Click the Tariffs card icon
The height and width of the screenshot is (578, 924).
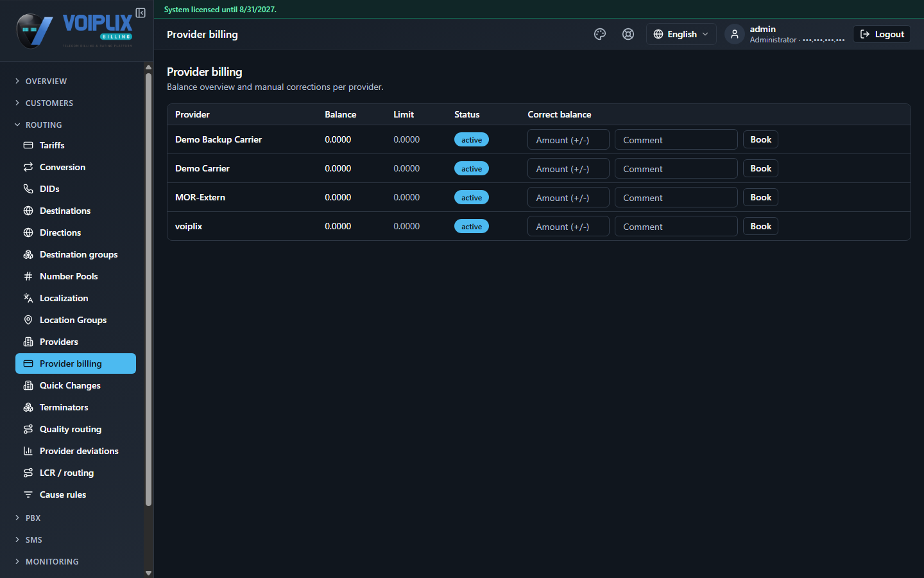click(x=28, y=145)
